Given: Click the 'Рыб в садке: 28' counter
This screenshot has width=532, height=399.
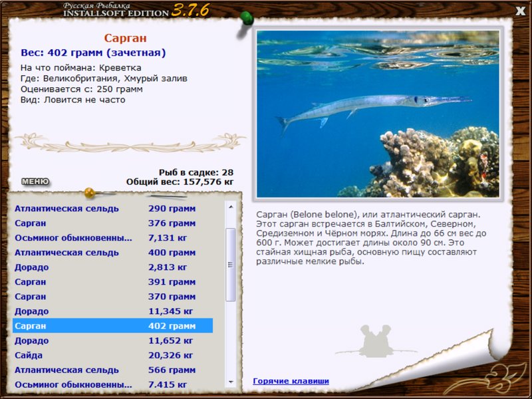Looking at the screenshot, I should (x=196, y=172).
